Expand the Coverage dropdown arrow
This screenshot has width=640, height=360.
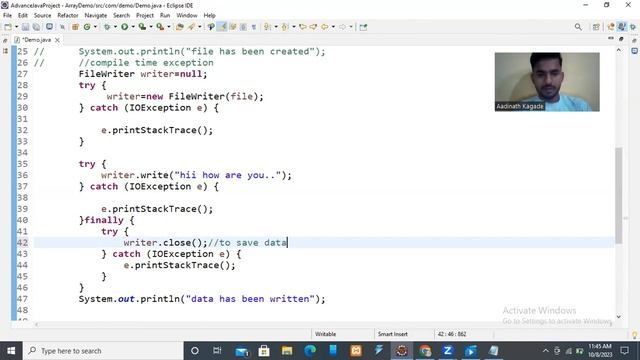[151, 27]
